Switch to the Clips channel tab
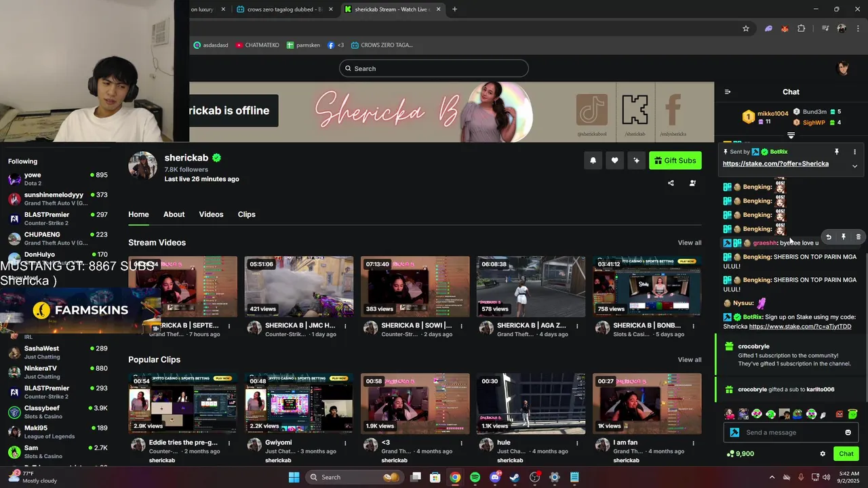The height and width of the screenshot is (488, 868). (246, 214)
